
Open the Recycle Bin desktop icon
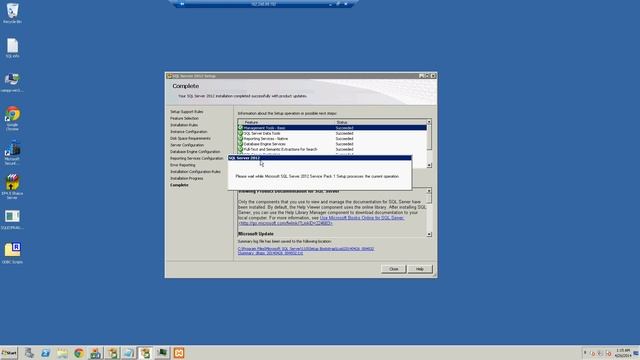tap(12, 13)
